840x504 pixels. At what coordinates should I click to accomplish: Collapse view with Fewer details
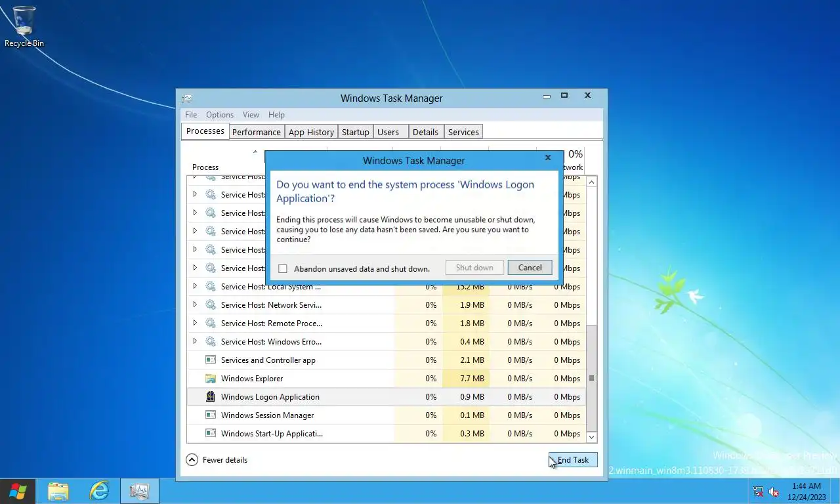[217, 460]
